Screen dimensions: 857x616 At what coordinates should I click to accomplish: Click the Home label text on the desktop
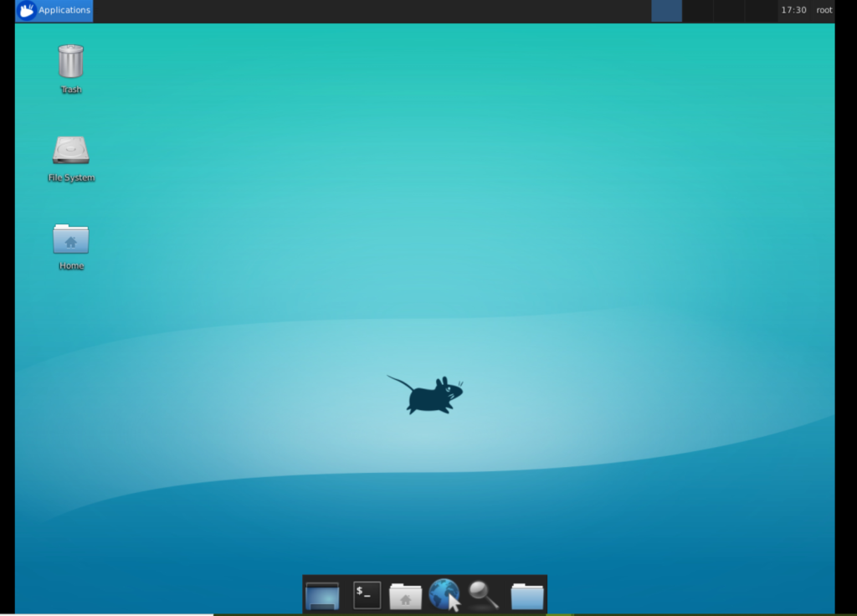[70, 265]
